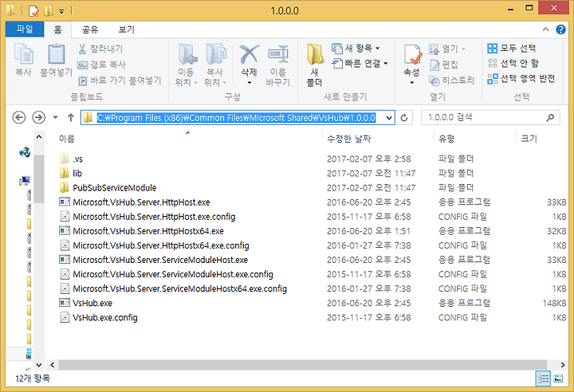The image size is (574, 392).
Task: Click the search magnifier icon
Action: point(550,117)
